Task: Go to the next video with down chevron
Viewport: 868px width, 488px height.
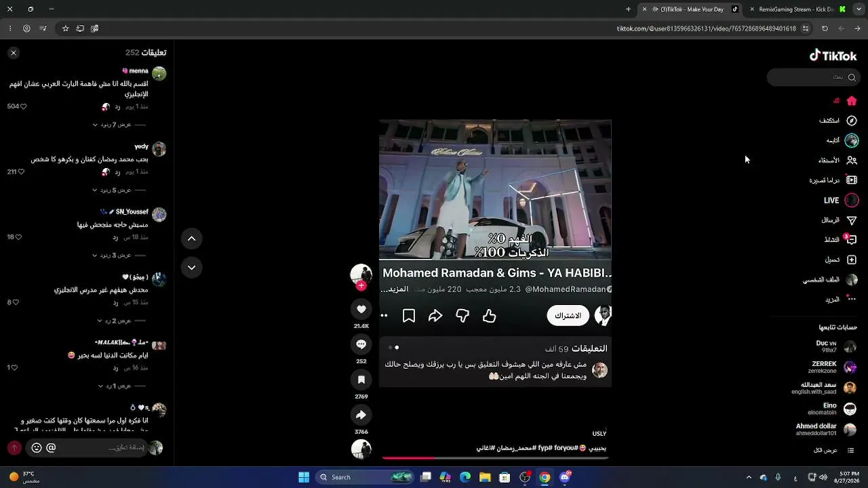Action: tap(192, 268)
